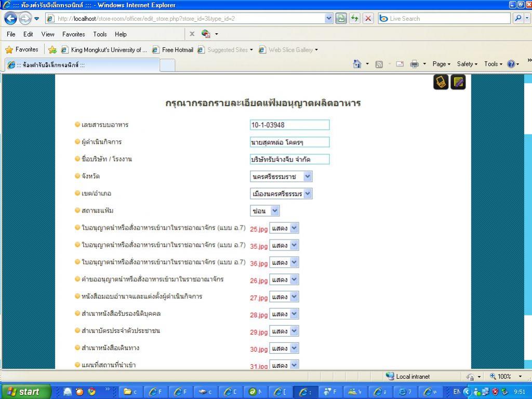Click Add to Favorites Bar star icon
Image resolution: width=532 pixels, height=399 pixels.
[52, 50]
